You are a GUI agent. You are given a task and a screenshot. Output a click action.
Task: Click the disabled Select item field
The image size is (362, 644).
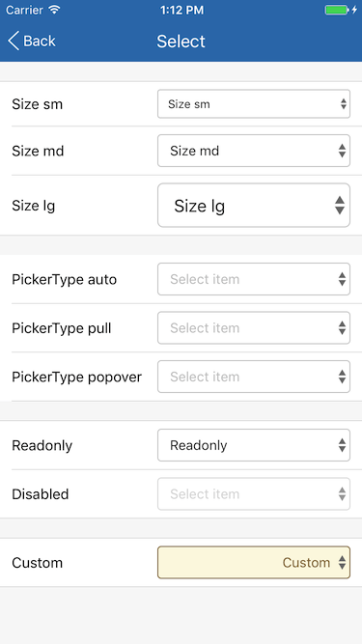[254, 493]
